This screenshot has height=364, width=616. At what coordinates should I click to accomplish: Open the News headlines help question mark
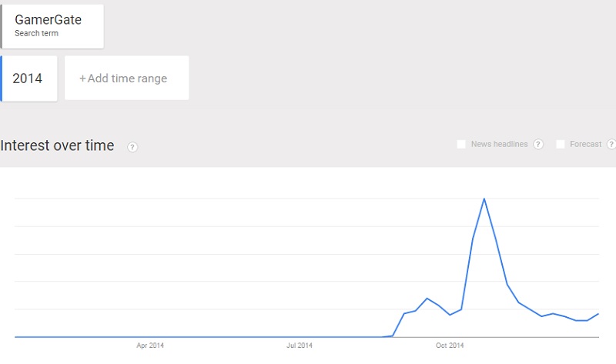[x=538, y=144]
